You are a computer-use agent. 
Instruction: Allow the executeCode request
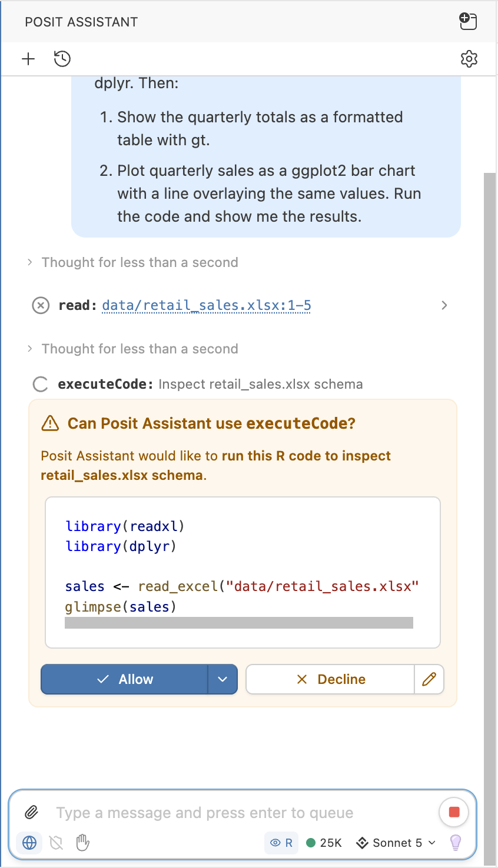pos(124,679)
